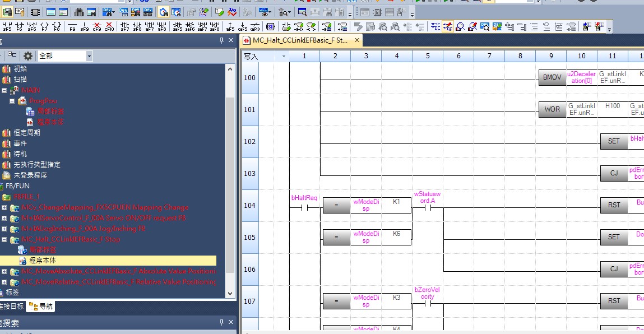
Task: Click the delete vertical line cF10 icon
Action: pyautogui.click(x=109, y=26)
